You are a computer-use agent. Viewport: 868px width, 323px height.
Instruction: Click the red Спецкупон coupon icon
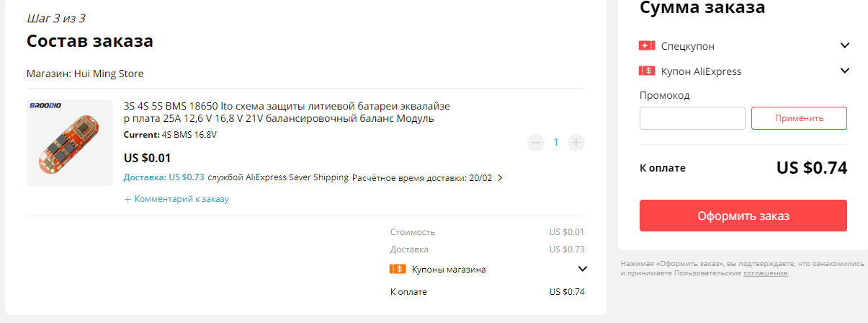click(646, 45)
